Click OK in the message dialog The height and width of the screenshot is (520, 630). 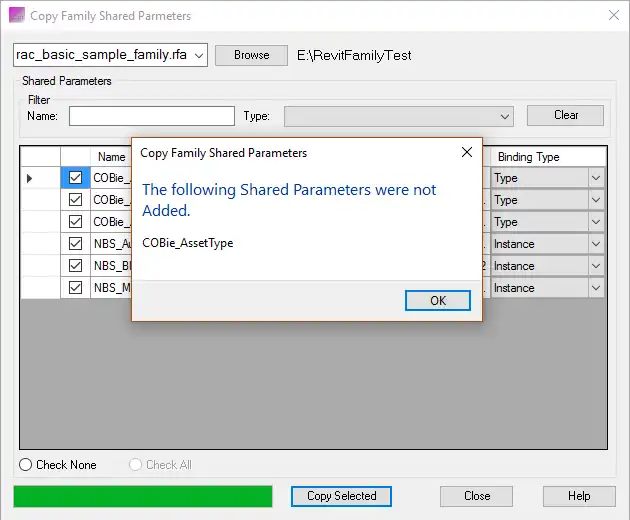438,300
